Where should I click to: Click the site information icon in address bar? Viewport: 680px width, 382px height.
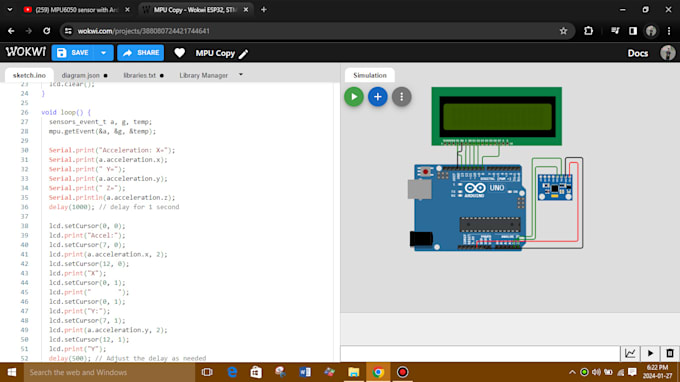click(68, 31)
